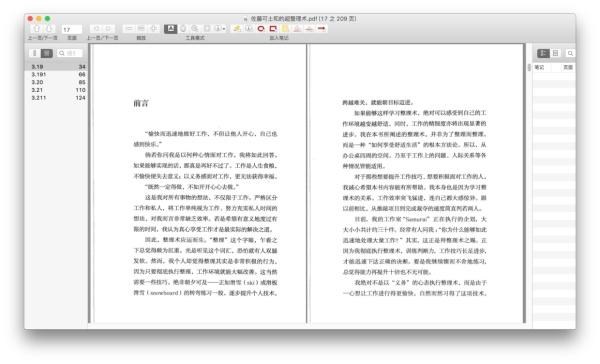Show page thumbnails in left sidebar
The height and width of the screenshot is (364, 600).
click(35, 53)
